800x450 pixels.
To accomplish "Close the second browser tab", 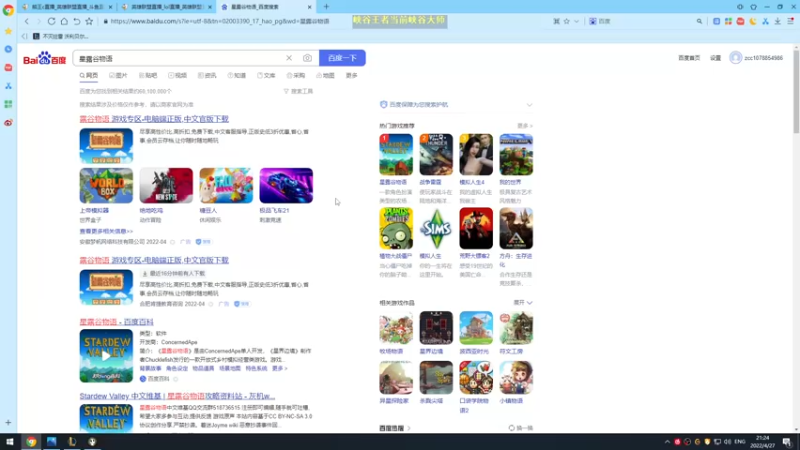I will [210, 7].
